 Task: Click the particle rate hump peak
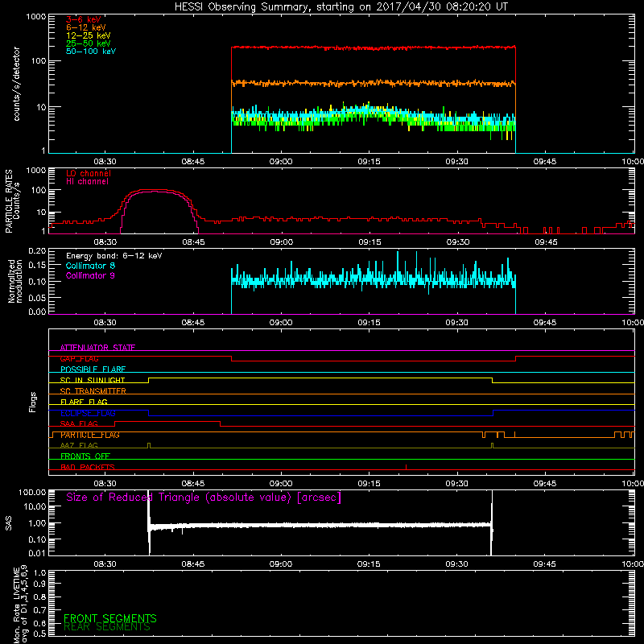[x=153, y=190]
